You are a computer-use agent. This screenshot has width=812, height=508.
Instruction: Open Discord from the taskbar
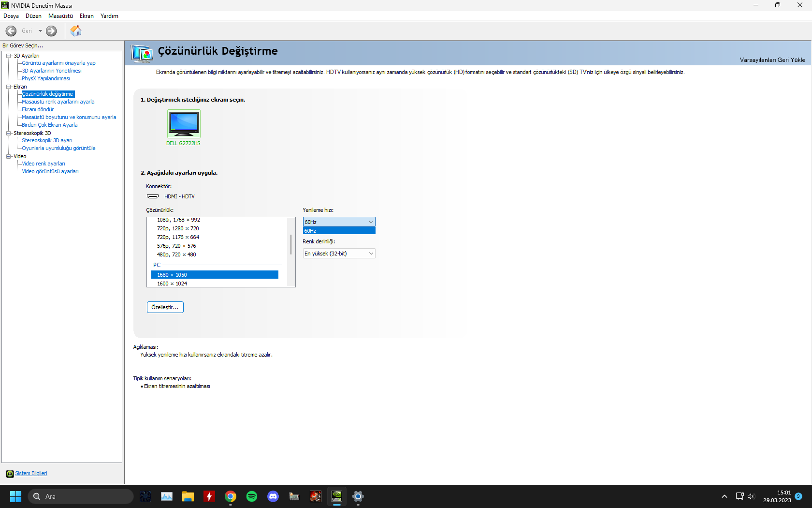coord(273,496)
